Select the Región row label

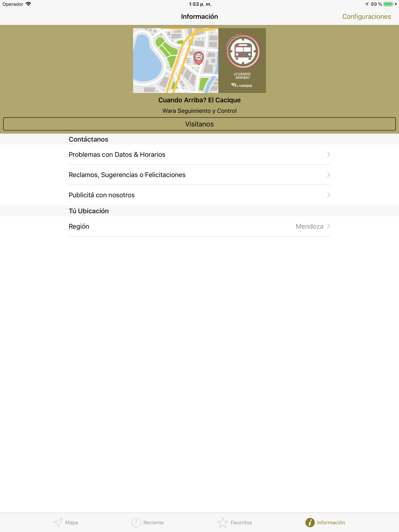point(79,227)
